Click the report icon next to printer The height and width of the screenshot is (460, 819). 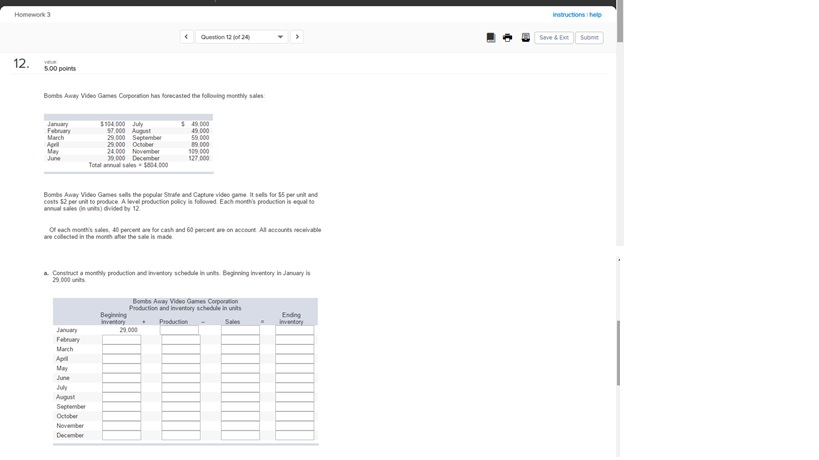525,38
